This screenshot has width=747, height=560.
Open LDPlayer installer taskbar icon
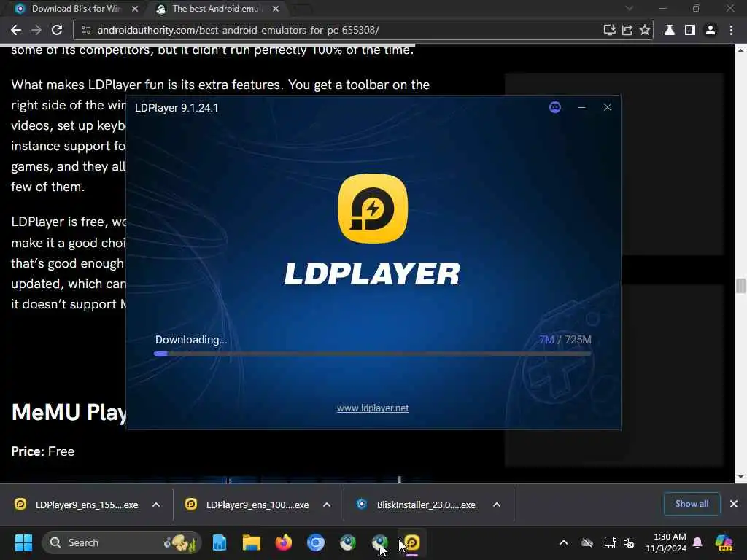click(x=412, y=542)
